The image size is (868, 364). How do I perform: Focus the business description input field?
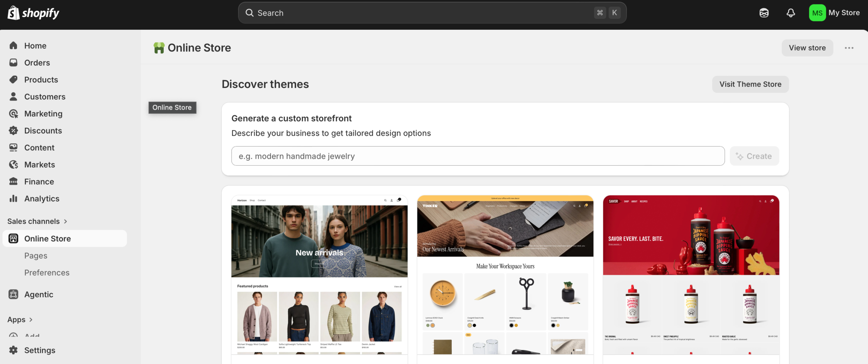(x=478, y=156)
